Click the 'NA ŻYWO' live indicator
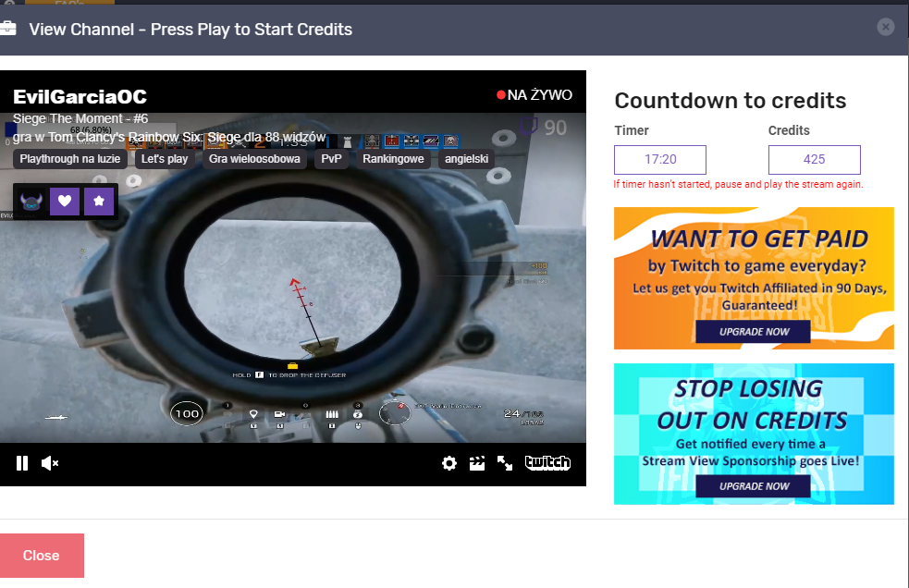 point(534,95)
